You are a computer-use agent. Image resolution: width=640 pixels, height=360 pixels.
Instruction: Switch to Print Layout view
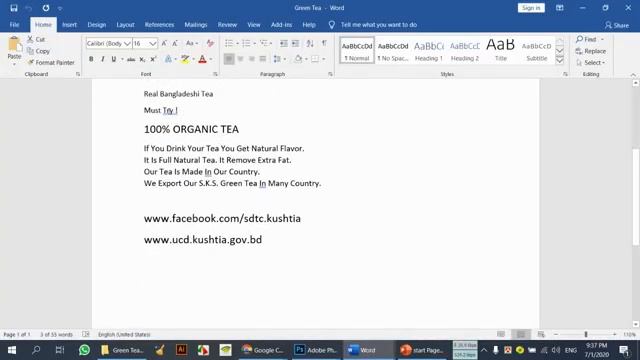coord(521,334)
